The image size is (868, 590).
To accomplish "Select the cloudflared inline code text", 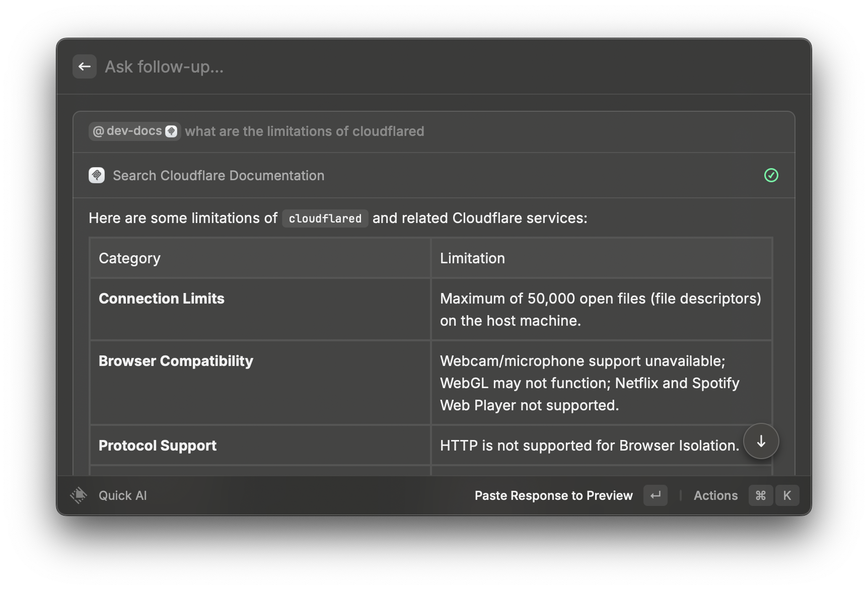I will pos(325,218).
